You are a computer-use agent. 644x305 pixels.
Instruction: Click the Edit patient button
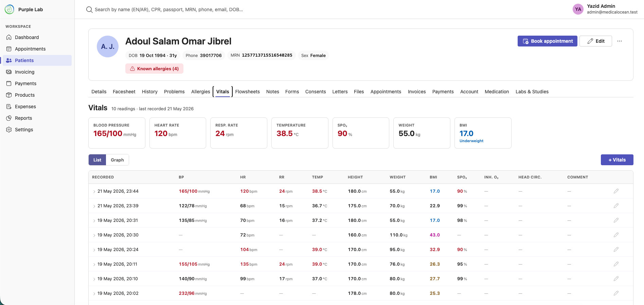click(x=596, y=41)
